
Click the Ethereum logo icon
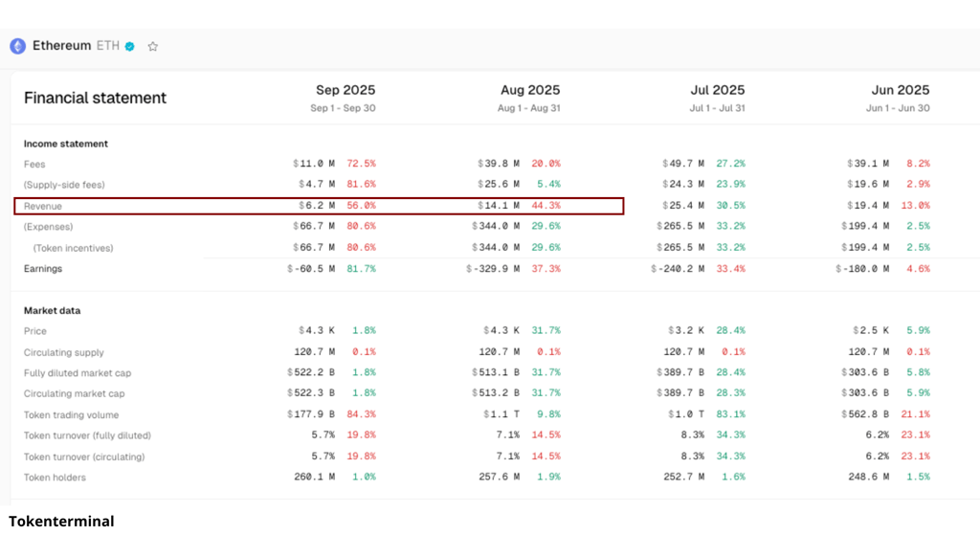[17, 46]
